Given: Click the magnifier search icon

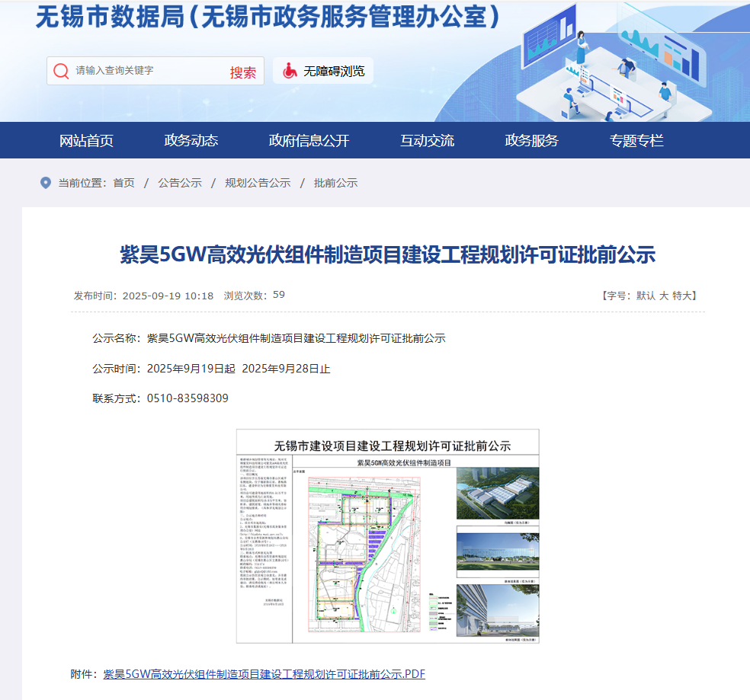Looking at the screenshot, I should 61,71.
